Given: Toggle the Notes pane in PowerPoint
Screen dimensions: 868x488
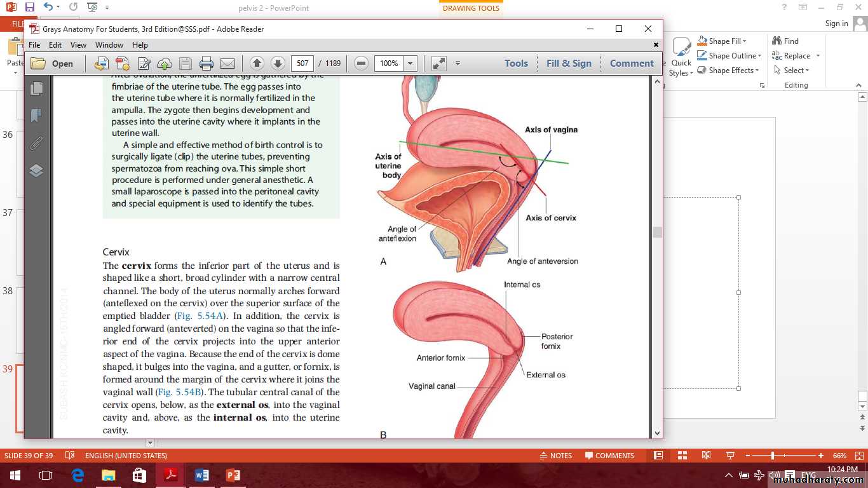Looking at the screenshot, I should 555,456.
